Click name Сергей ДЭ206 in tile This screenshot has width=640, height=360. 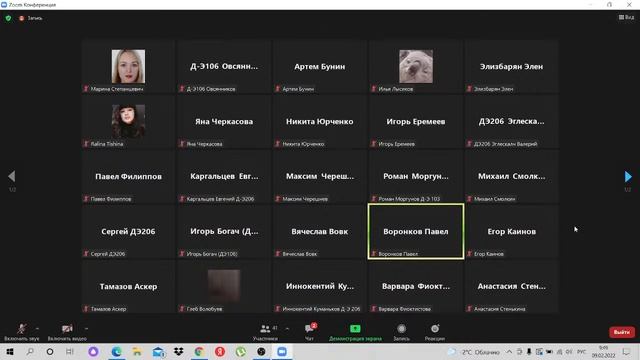[128, 231]
